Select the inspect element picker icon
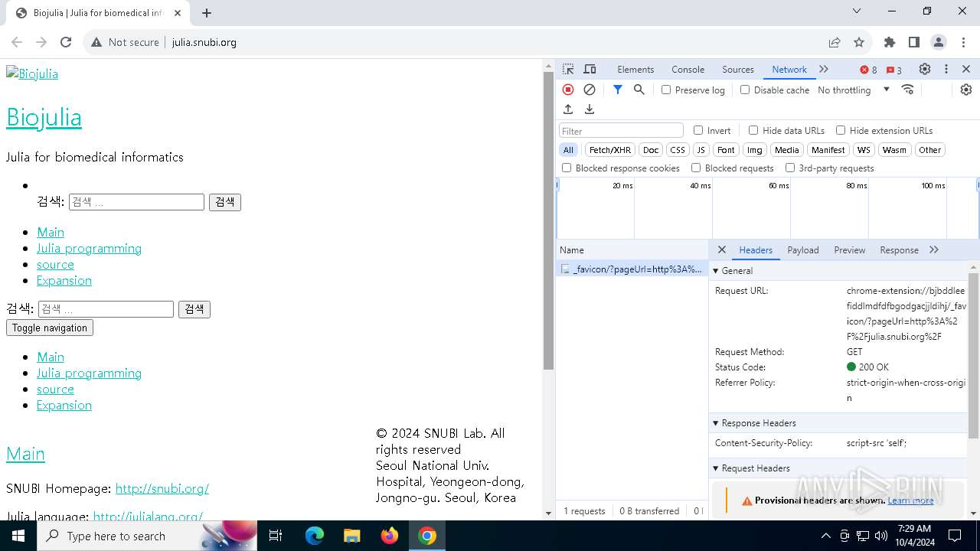This screenshot has width=980, height=551. [x=568, y=69]
